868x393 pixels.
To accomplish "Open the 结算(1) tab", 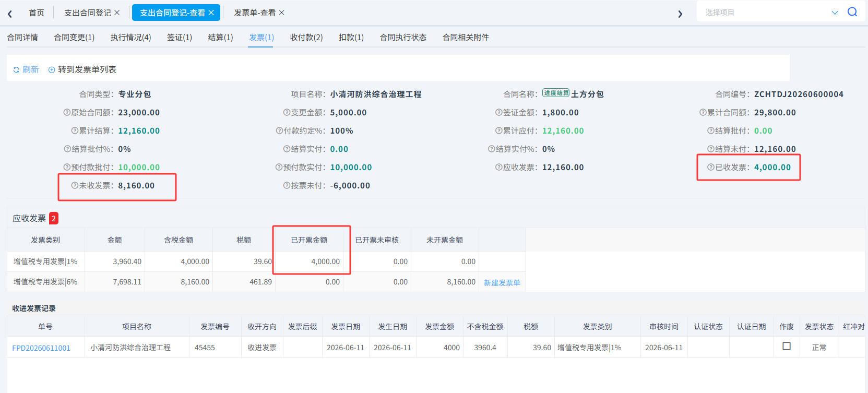I will point(220,37).
